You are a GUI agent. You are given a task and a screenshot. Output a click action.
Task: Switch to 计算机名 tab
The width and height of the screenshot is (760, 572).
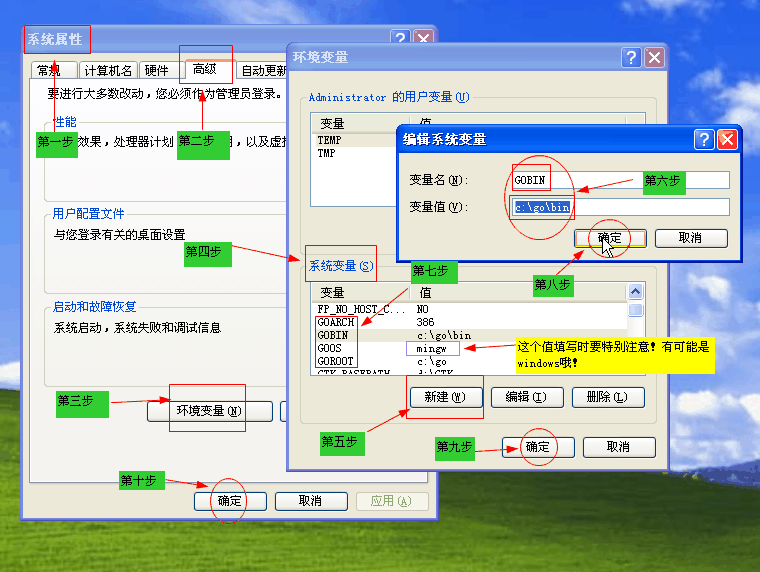[108, 70]
